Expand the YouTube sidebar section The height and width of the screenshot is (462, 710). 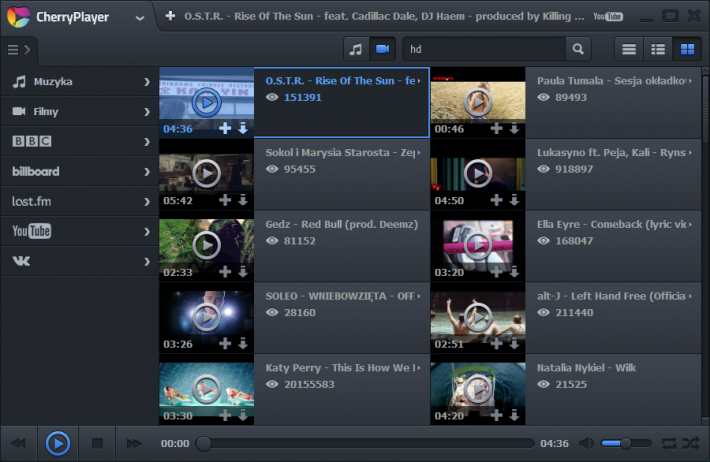[x=147, y=231]
